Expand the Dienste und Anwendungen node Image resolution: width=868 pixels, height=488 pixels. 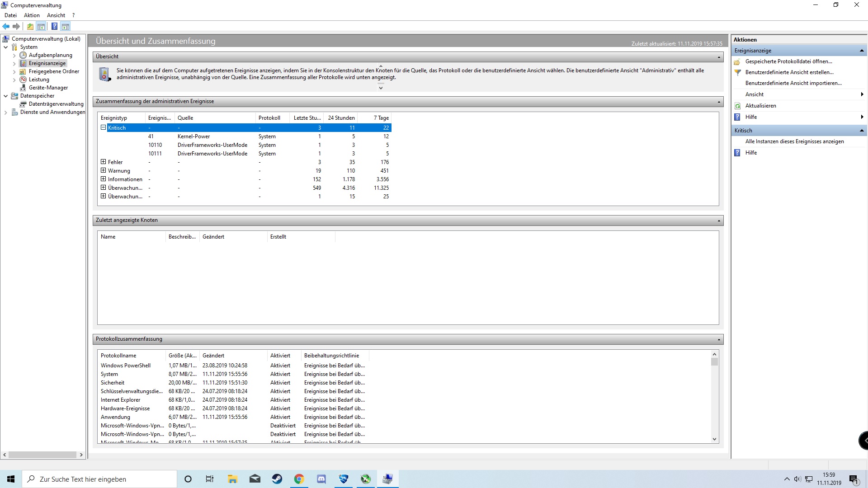coord(5,113)
